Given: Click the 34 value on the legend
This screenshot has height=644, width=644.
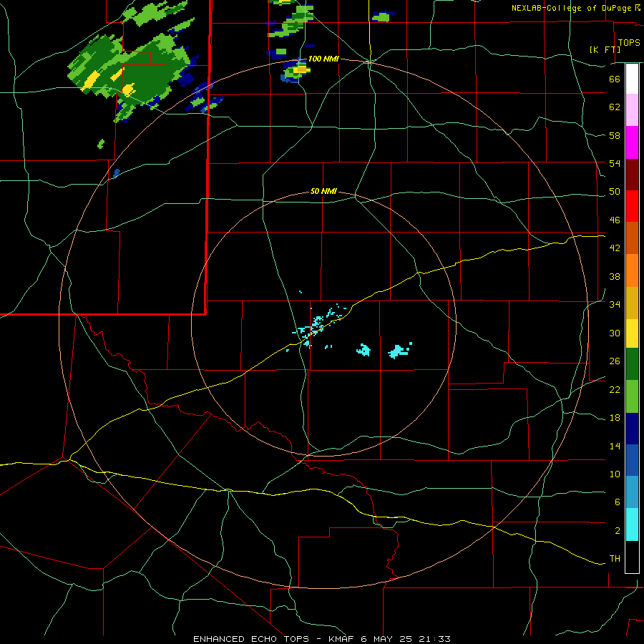Looking at the screenshot, I should pos(615,305).
